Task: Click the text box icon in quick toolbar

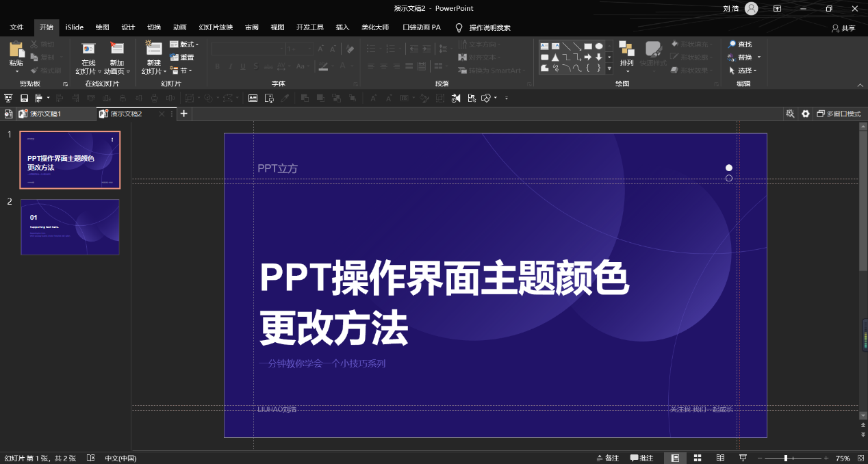Action: point(253,99)
